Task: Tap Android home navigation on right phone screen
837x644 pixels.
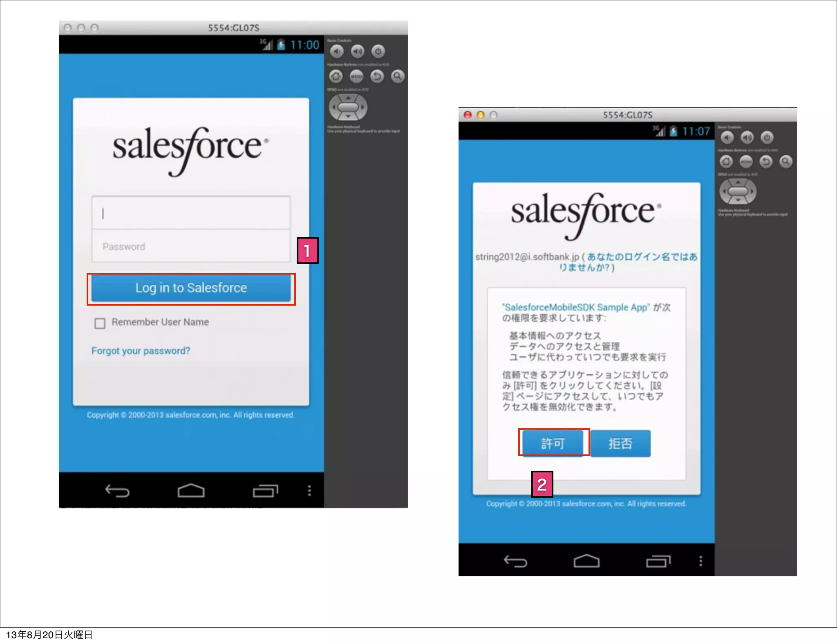Action: click(586, 561)
